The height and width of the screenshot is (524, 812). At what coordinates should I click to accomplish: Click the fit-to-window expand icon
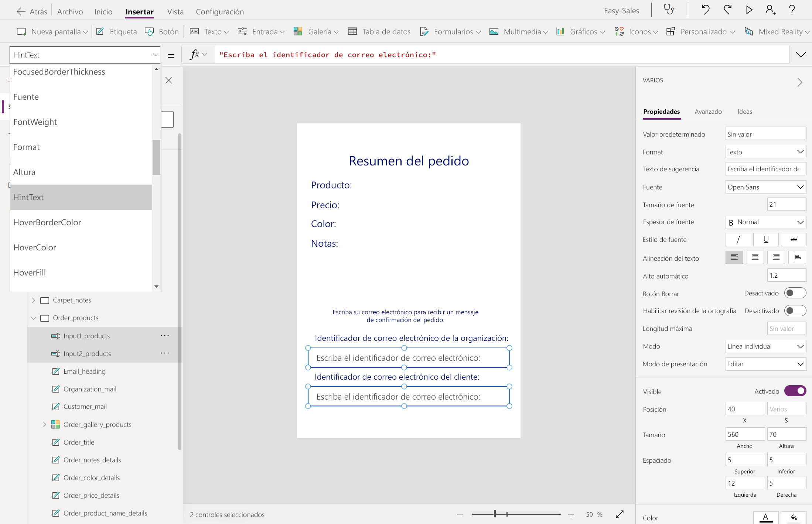(620, 514)
